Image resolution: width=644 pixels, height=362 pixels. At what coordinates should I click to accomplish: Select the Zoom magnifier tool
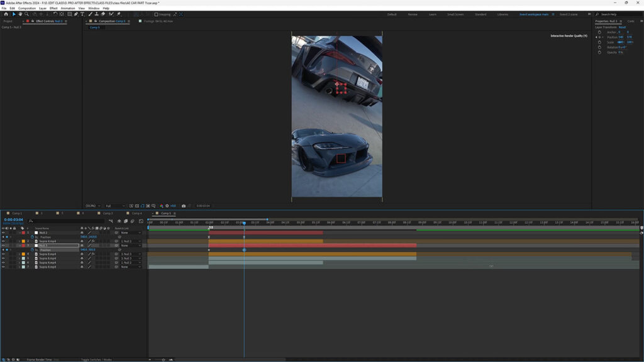coord(26,14)
